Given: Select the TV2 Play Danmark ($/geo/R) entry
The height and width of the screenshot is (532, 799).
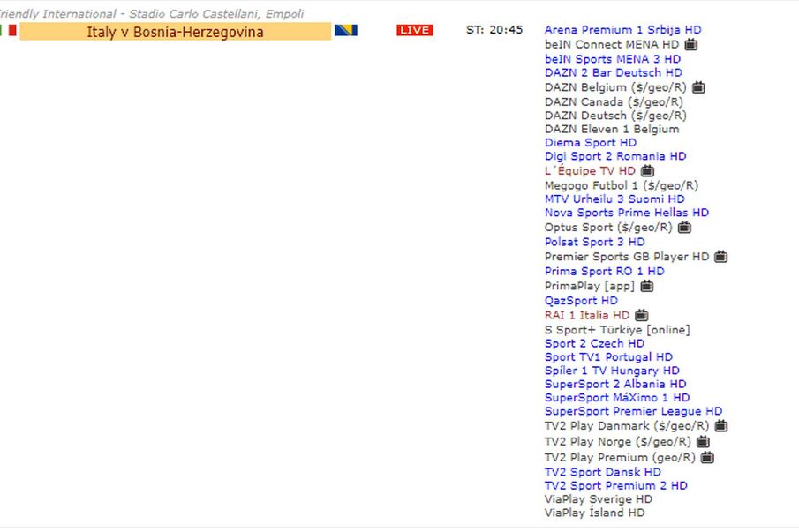Looking at the screenshot, I should click(x=627, y=426).
